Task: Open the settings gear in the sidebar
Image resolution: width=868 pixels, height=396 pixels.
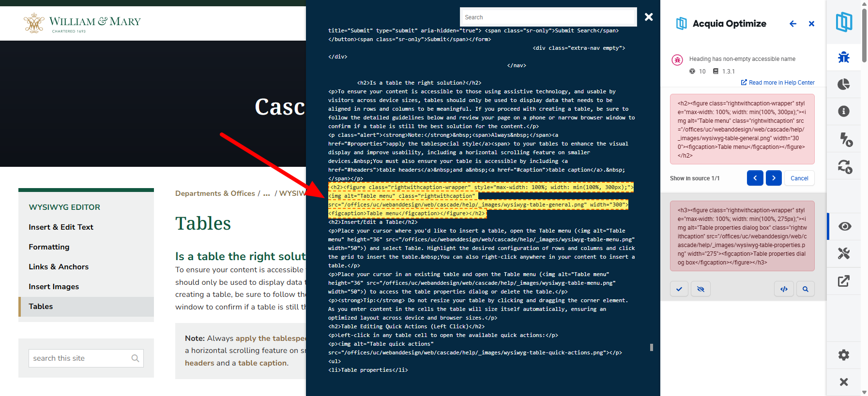Action: [844, 355]
